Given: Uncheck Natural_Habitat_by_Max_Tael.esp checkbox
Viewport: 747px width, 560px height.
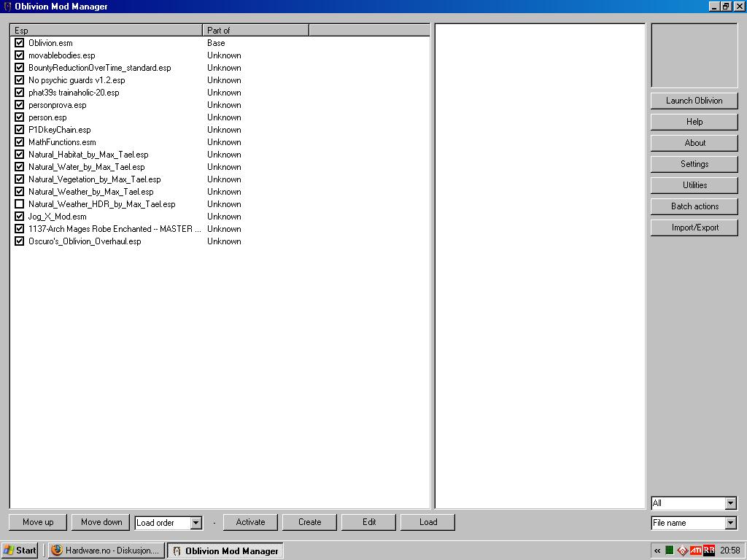Looking at the screenshot, I should [x=19, y=155].
